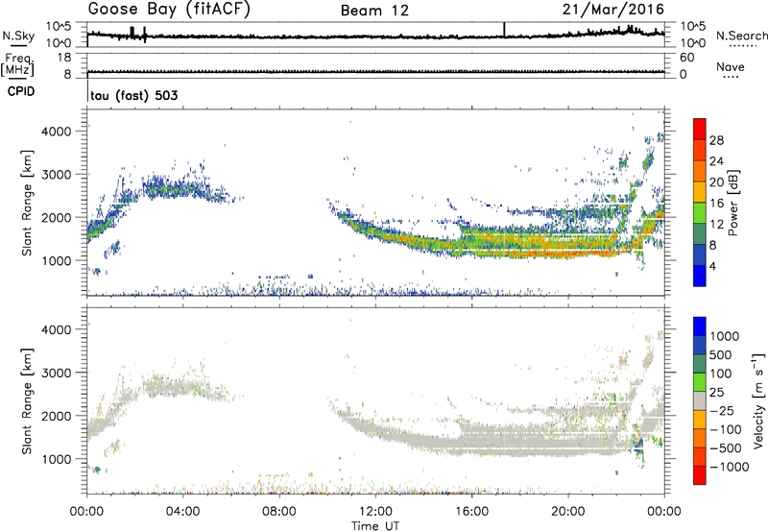Click the 'Power [dB]' colorbar title
The width and height of the screenshot is (768, 532).
click(732, 203)
